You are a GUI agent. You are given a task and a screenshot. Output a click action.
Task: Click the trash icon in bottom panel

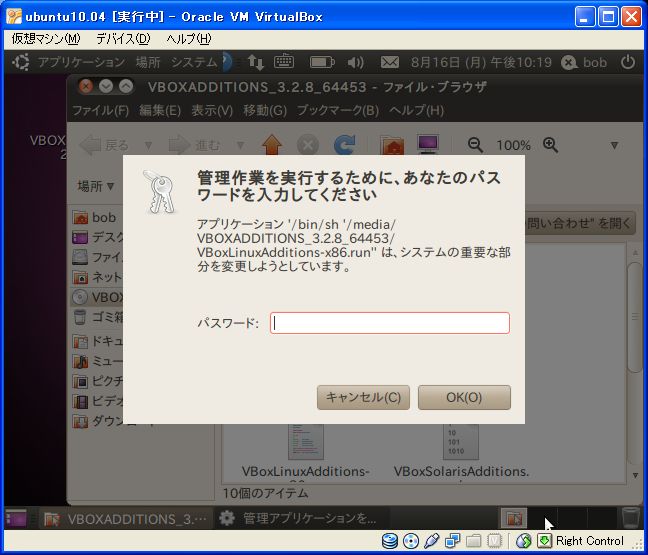click(630, 518)
